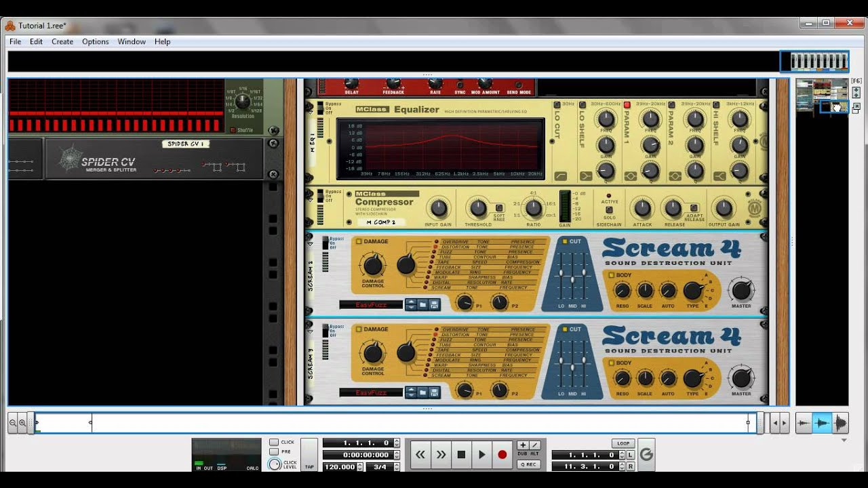The width and height of the screenshot is (868, 488).
Task: Click the Scream 2 MASTER knob
Action: tap(741, 290)
